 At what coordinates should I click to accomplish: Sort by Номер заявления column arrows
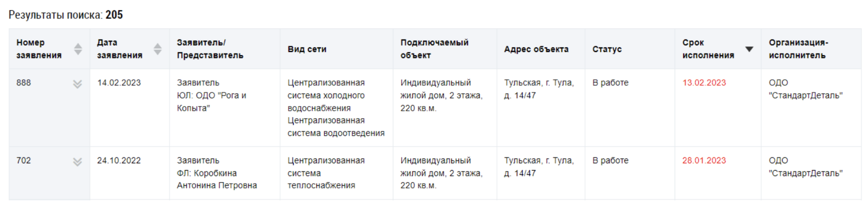pos(78,49)
